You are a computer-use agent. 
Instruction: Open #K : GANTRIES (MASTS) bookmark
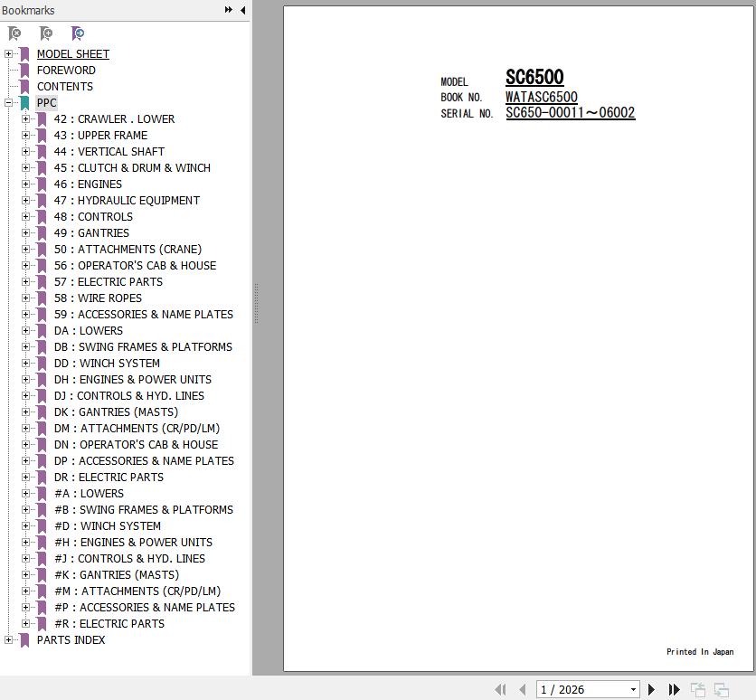click(117, 574)
